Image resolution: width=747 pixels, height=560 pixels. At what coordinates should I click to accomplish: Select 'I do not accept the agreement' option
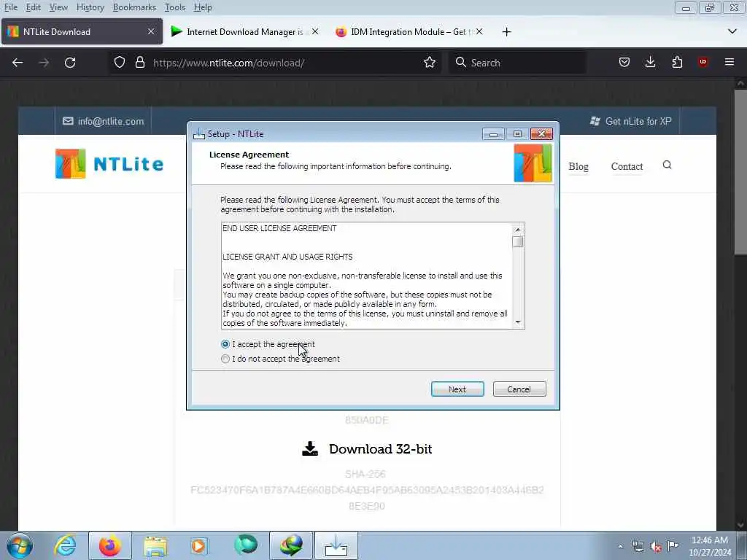pos(225,359)
